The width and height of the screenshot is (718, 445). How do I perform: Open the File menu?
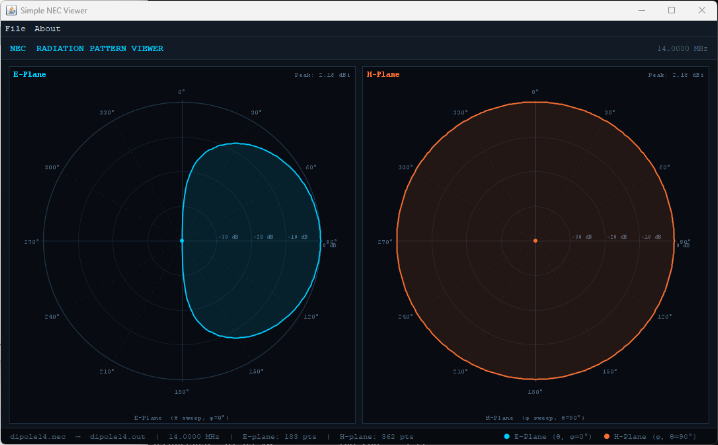pos(15,28)
